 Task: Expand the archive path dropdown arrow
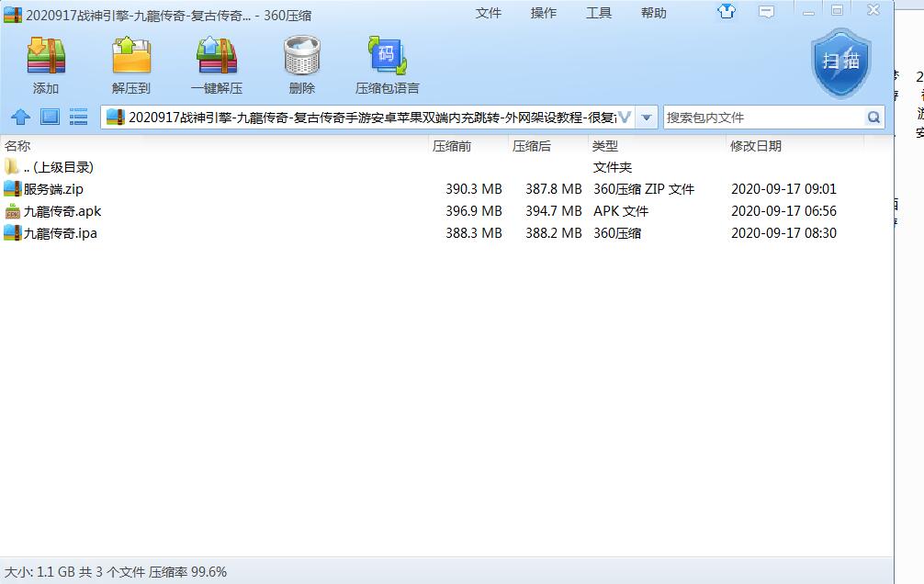coord(647,118)
